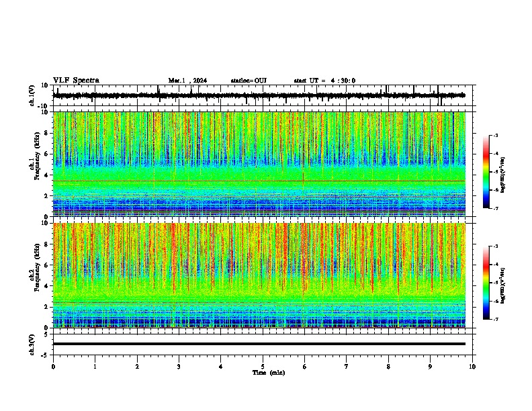Viewport: 532px width, 411px height.
Task: Click the ch.3(V) flat trace line
Action: coord(259,344)
